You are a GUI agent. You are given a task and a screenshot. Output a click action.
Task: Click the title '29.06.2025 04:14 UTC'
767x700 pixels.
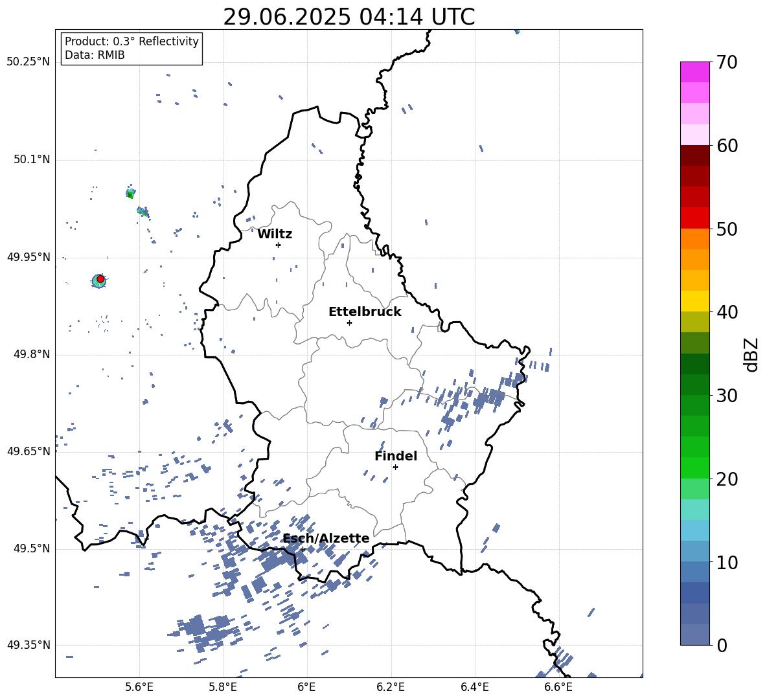click(349, 17)
